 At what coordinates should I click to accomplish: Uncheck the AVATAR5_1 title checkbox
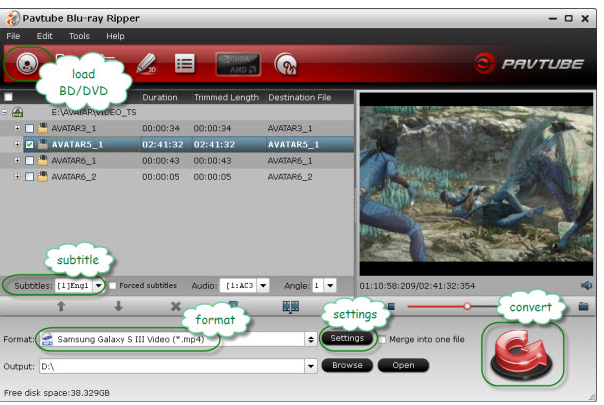click(29, 145)
